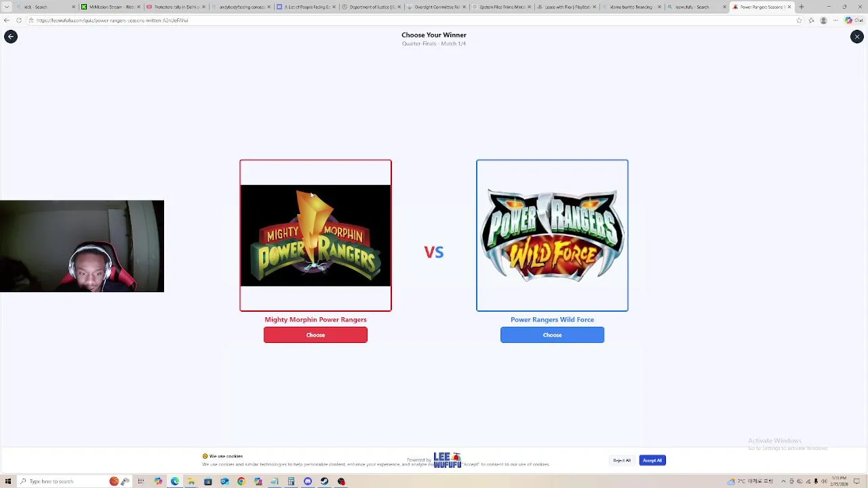The height and width of the screenshot is (488, 868).
Task: Open the taskbar clock and date
Action: point(840,481)
